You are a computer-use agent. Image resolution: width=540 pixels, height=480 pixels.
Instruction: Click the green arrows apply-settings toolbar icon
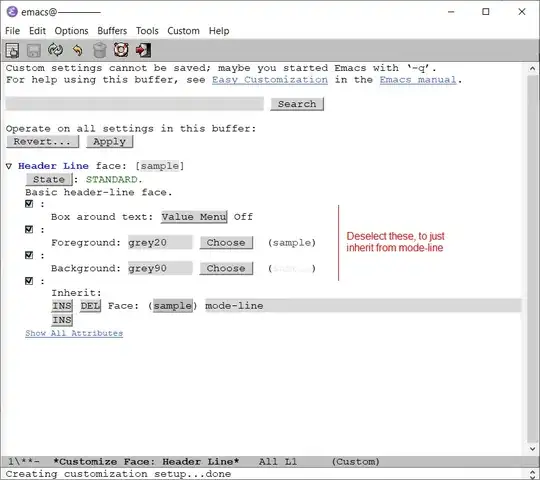[x=55, y=50]
